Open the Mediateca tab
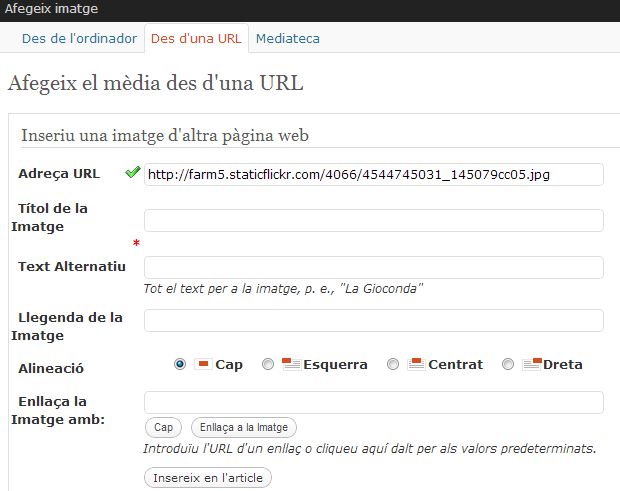The height and width of the screenshot is (491, 620). point(288,38)
